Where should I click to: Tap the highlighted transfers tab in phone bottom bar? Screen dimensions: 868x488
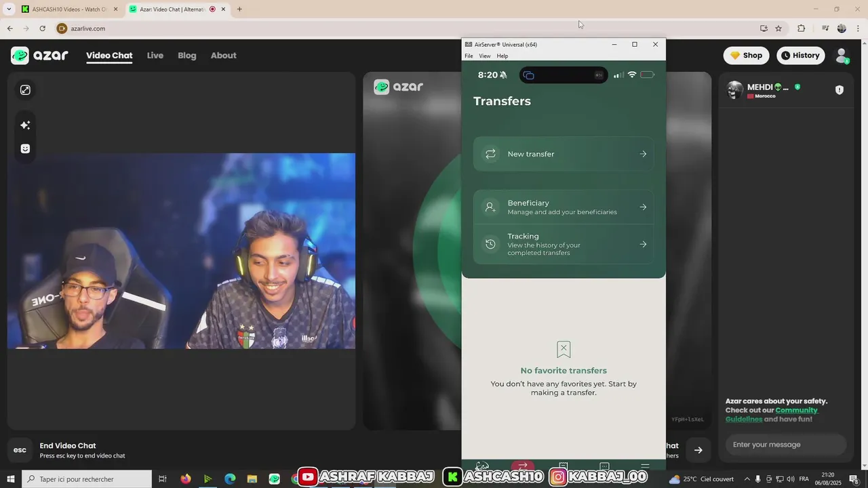tap(522, 466)
